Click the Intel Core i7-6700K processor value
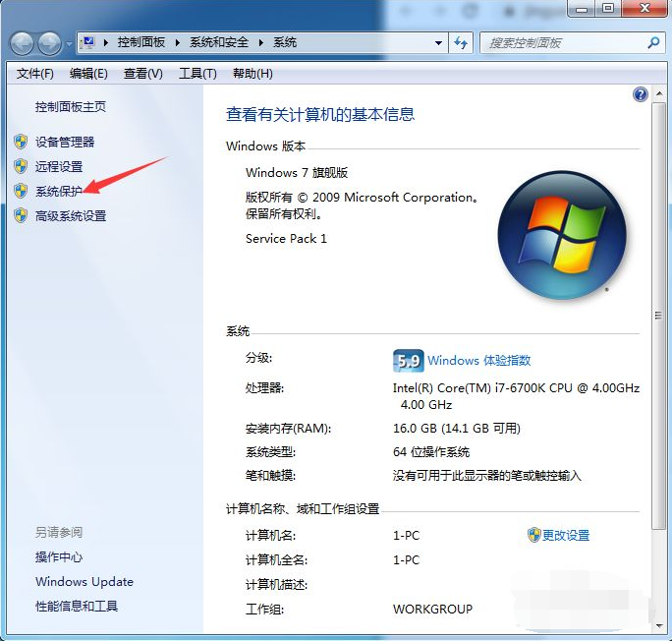Viewport: 672px width, 641px height. pyautogui.click(x=516, y=396)
